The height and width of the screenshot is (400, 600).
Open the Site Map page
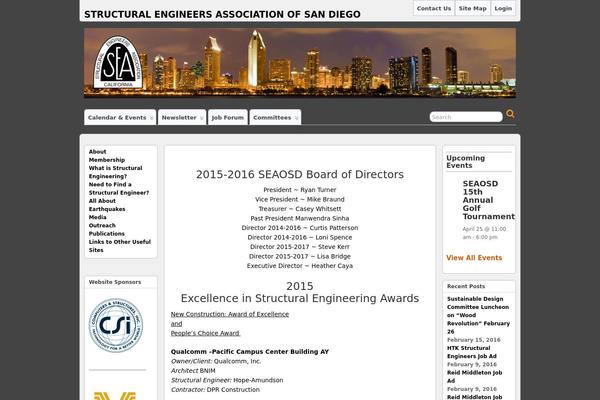[x=473, y=8]
